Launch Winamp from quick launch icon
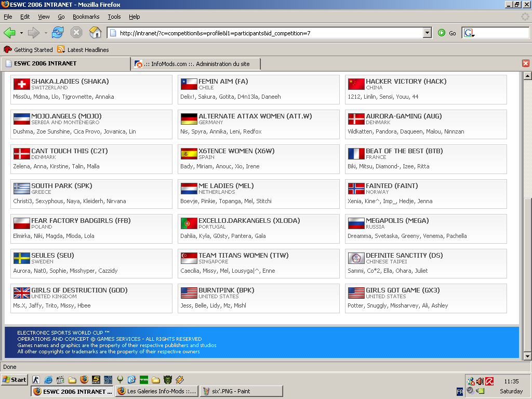The image size is (532, 399). click(179, 380)
